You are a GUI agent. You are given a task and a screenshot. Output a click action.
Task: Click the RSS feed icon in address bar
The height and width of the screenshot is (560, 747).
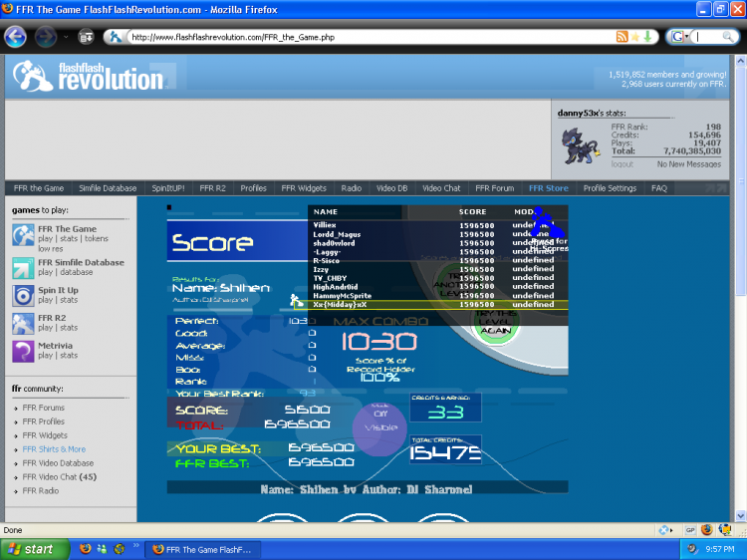point(622,37)
